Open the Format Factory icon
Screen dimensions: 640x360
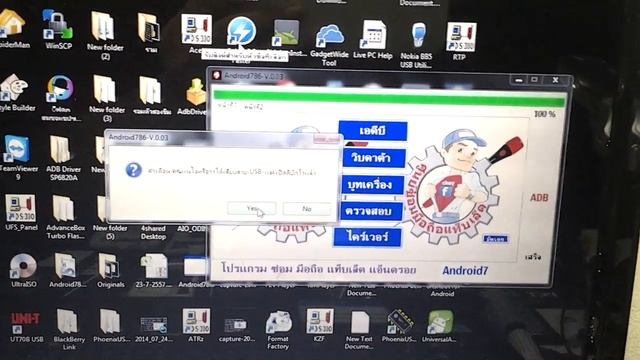click(x=278, y=330)
